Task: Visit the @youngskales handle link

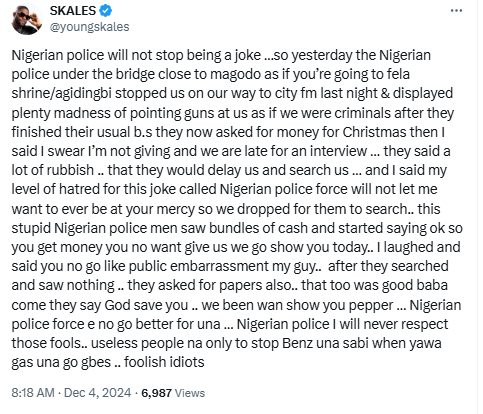Action: (x=89, y=27)
